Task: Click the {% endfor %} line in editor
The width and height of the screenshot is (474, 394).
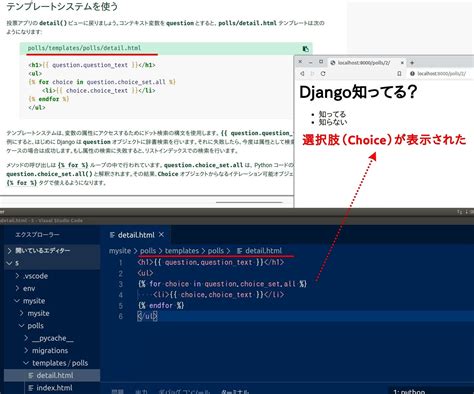Action: [161, 305]
